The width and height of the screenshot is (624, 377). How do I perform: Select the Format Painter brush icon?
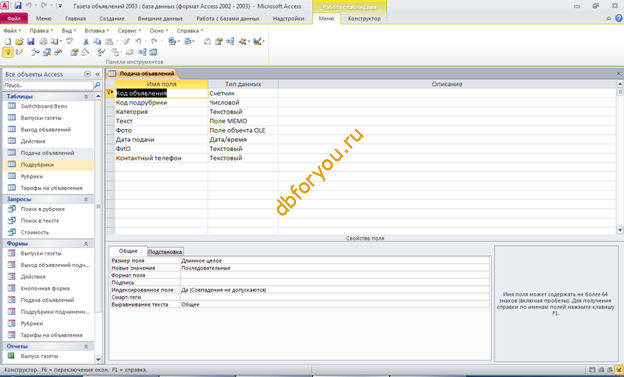pos(126,41)
